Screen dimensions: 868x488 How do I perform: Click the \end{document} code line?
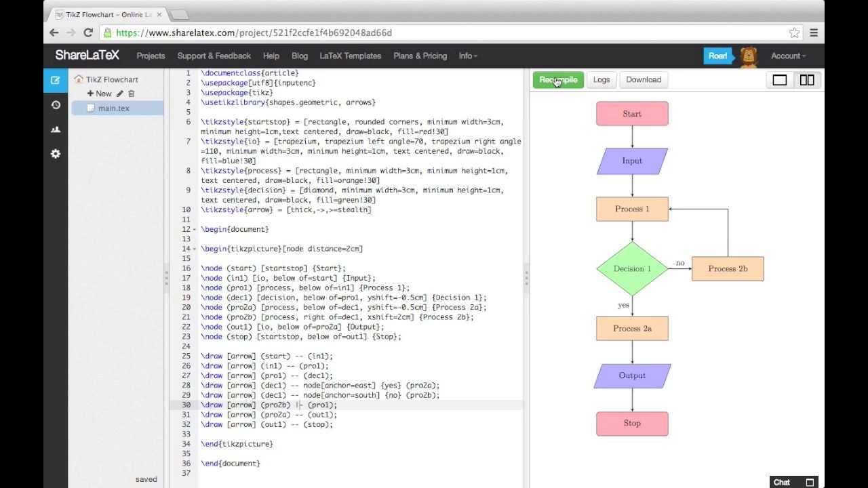(x=231, y=464)
